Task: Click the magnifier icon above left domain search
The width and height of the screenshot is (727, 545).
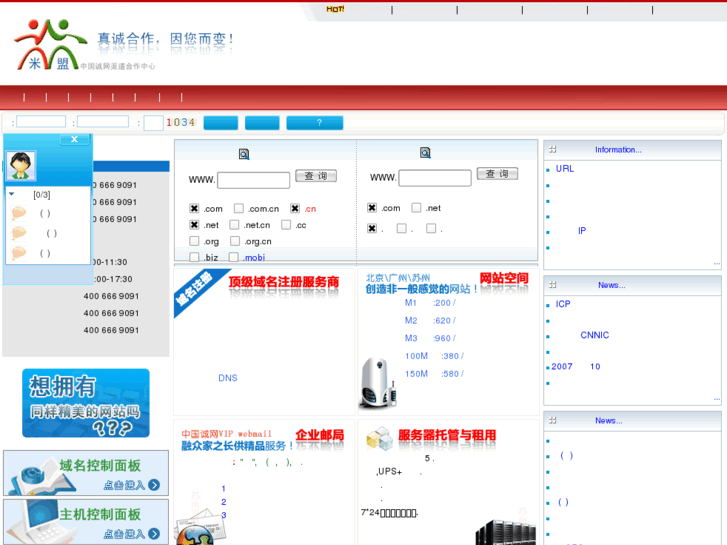Action: tap(244, 154)
